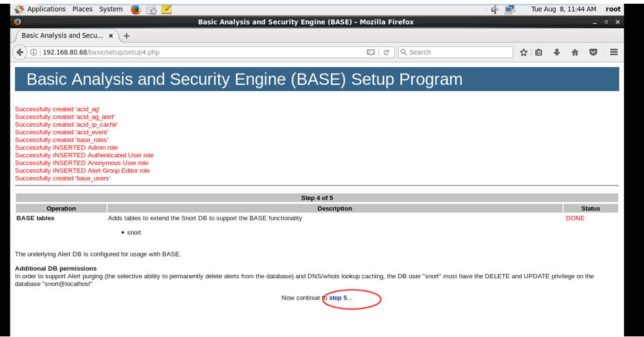Open the System menu
This screenshot has height=337, width=644.
pyautogui.click(x=111, y=9)
